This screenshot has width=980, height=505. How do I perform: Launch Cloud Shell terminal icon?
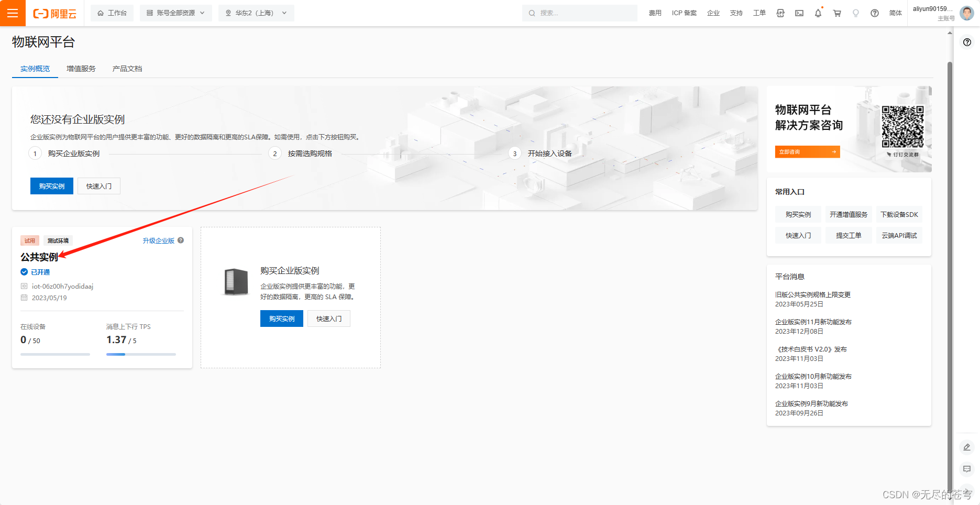click(x=799, y=13)
